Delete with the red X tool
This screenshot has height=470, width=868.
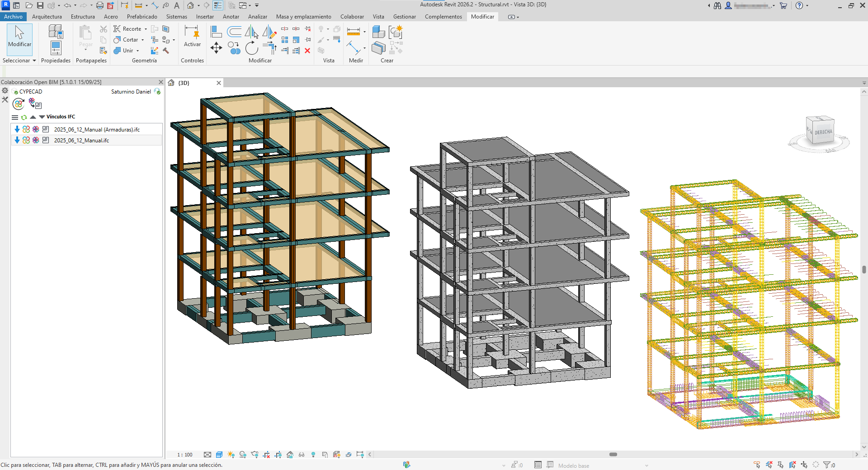[307, 51]
